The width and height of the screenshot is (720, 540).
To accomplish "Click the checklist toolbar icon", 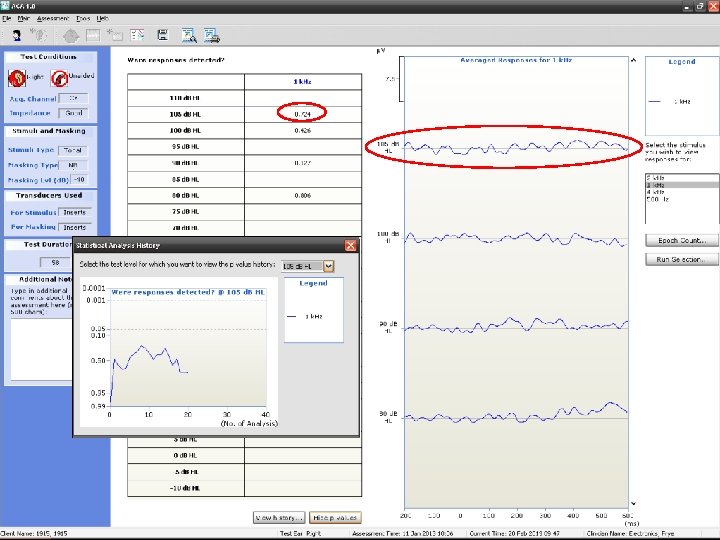I will click(137, 35).
